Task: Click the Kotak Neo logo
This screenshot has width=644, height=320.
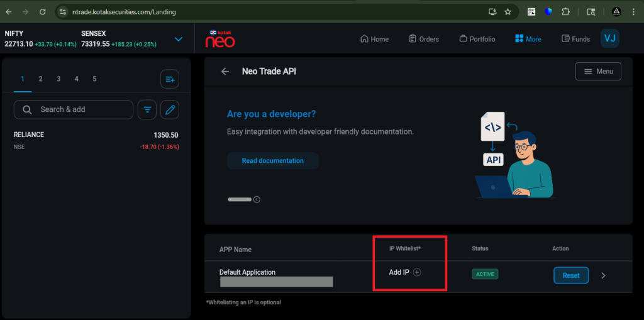Action: [x=219, y=39]
